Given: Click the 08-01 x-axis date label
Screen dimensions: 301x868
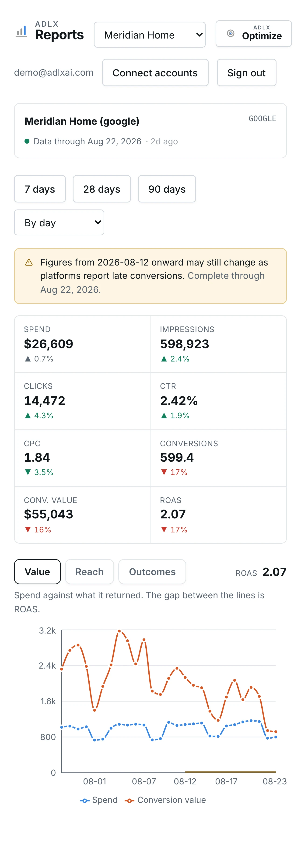Looking at the screenshot, I should coord(94,781).
